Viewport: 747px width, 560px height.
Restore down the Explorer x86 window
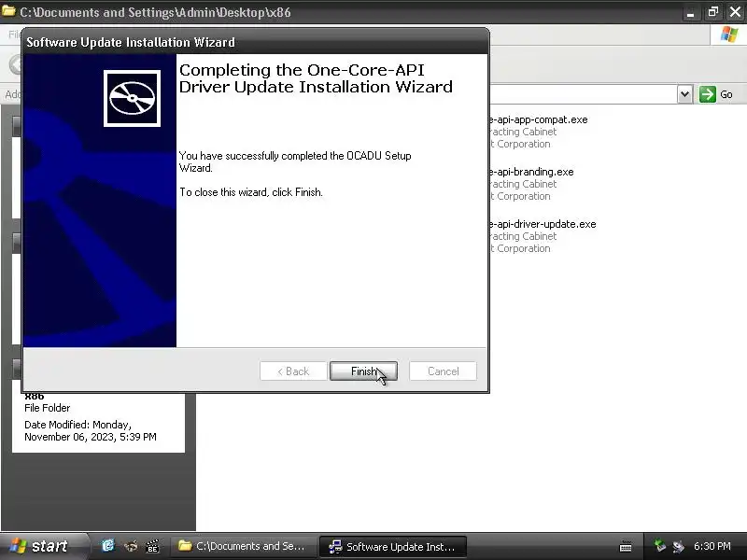tap(712, 12)
